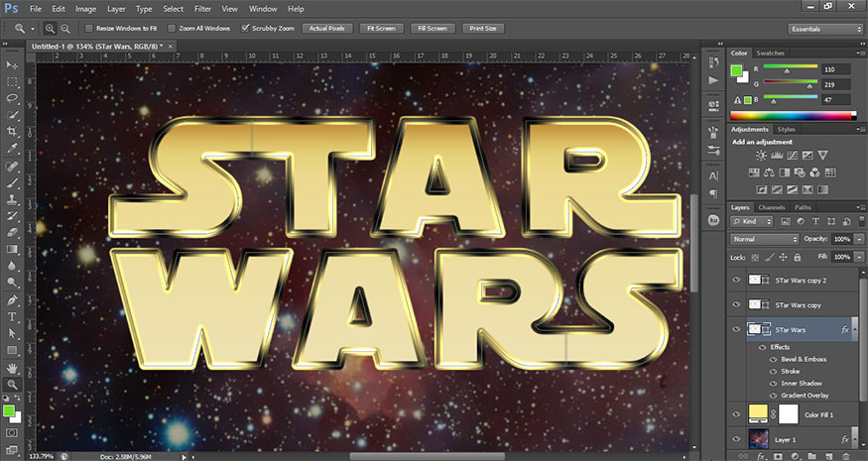The height and width of the screenshot is (461, 868).
Task: Click the lock all icon in Layers
Action: [x=798, y=258]
